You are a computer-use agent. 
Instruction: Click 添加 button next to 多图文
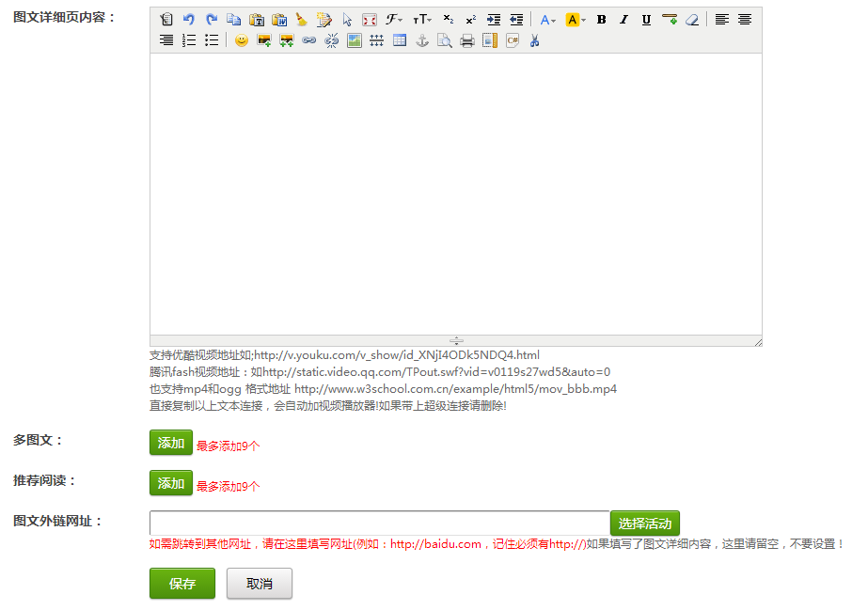170,443
